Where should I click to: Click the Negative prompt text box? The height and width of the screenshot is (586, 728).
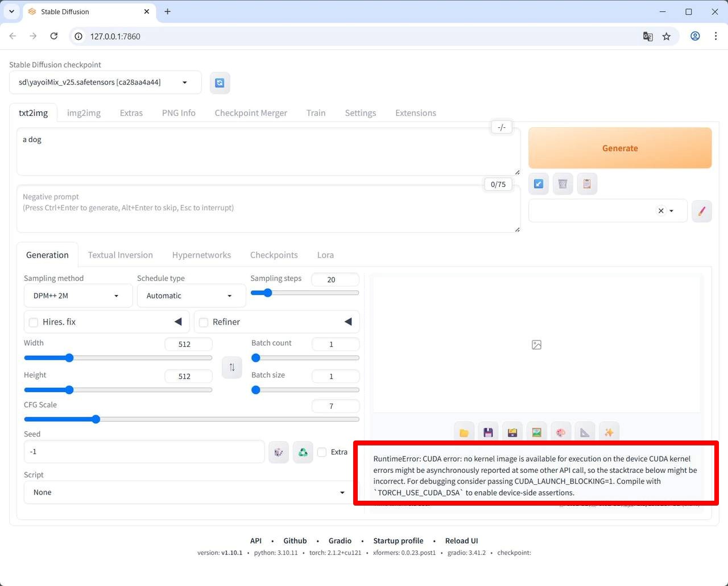(268, 209)
